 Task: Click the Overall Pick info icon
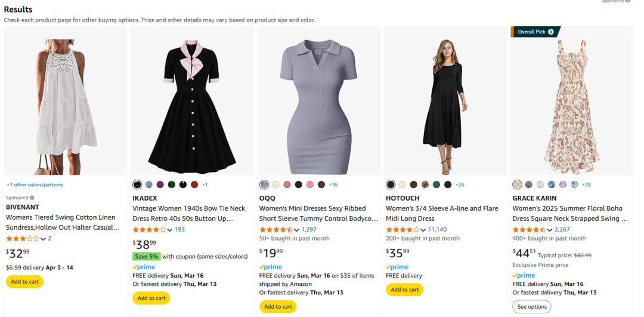click(551, 32)
